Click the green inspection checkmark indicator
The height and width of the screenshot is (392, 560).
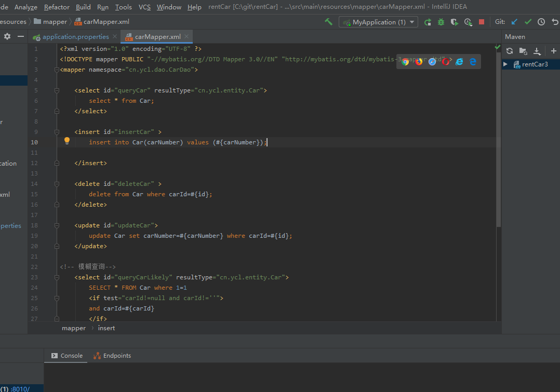498,47
